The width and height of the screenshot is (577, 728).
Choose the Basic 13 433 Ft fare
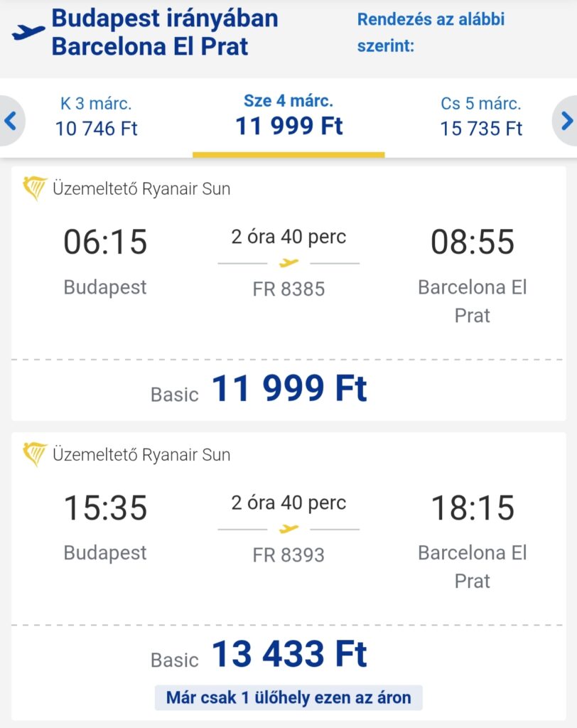(x=288, y=655)
